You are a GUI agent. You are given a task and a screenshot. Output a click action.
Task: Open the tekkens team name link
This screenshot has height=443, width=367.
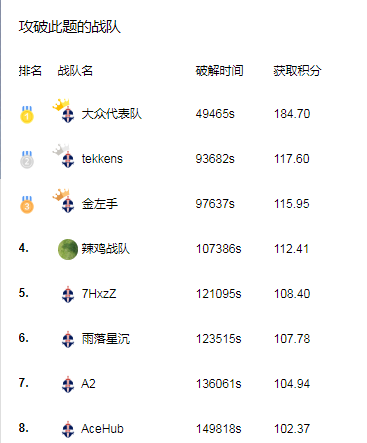102,159
